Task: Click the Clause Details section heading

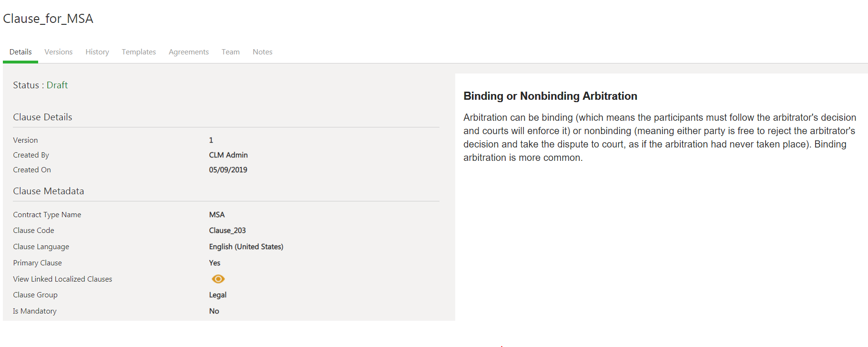Action: pos(42,117)
